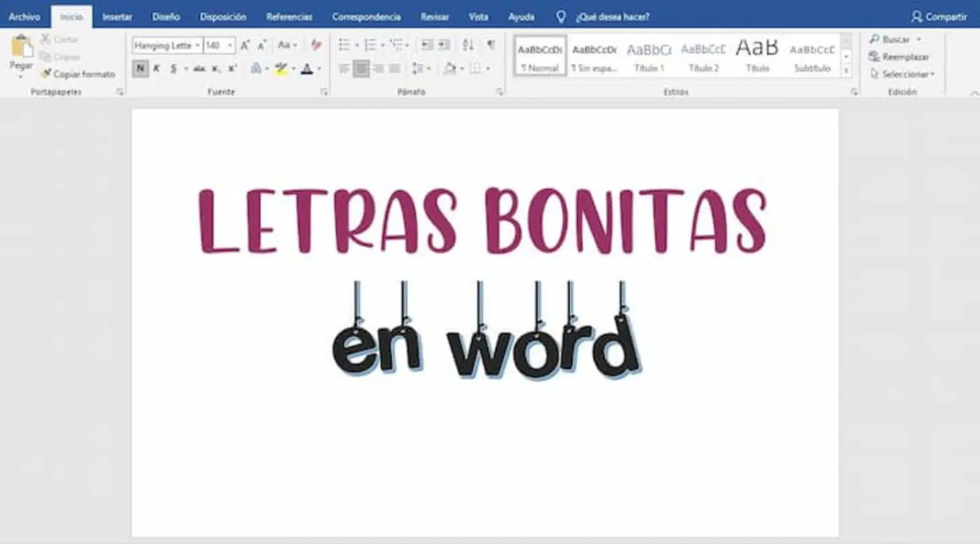This screenshot has height=544, width=980.
Task: Open the Fuente dialog launcher
Action: (x=323, y=92)
